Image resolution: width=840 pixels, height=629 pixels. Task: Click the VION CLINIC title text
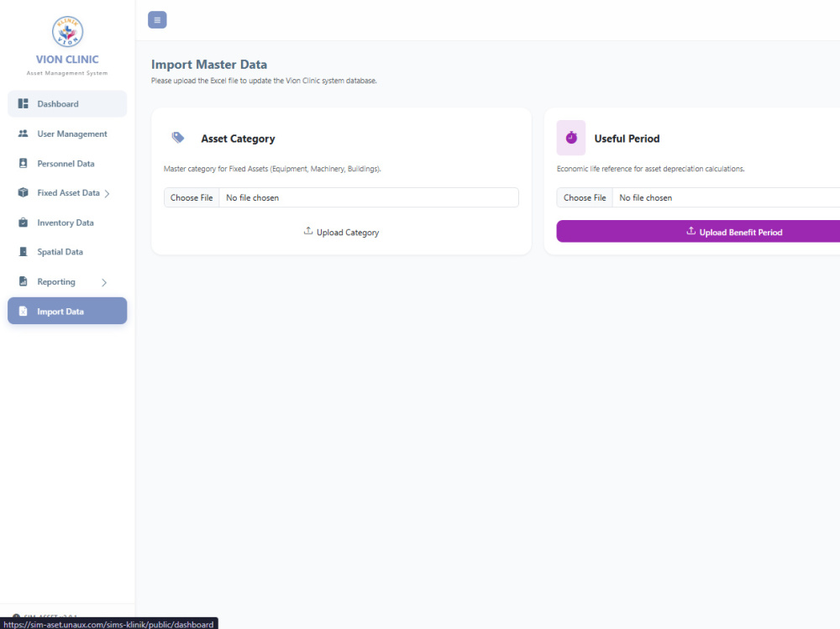tap(67, 59)
